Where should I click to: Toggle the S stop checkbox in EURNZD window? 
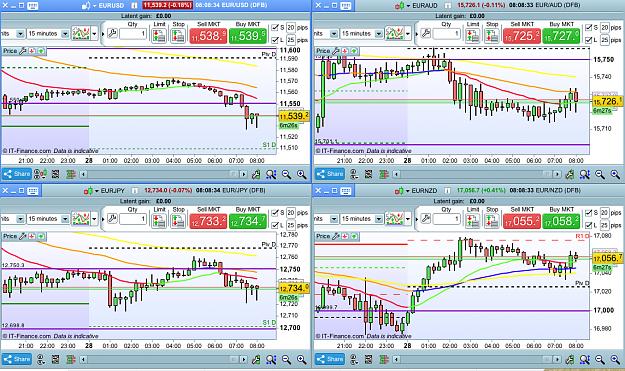point(588,213)
